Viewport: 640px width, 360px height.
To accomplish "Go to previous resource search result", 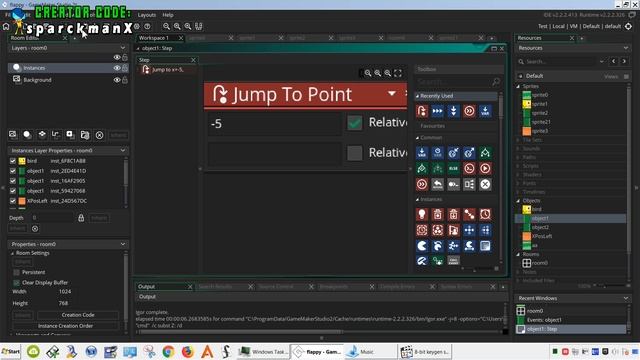I will (x=613, y=61).
